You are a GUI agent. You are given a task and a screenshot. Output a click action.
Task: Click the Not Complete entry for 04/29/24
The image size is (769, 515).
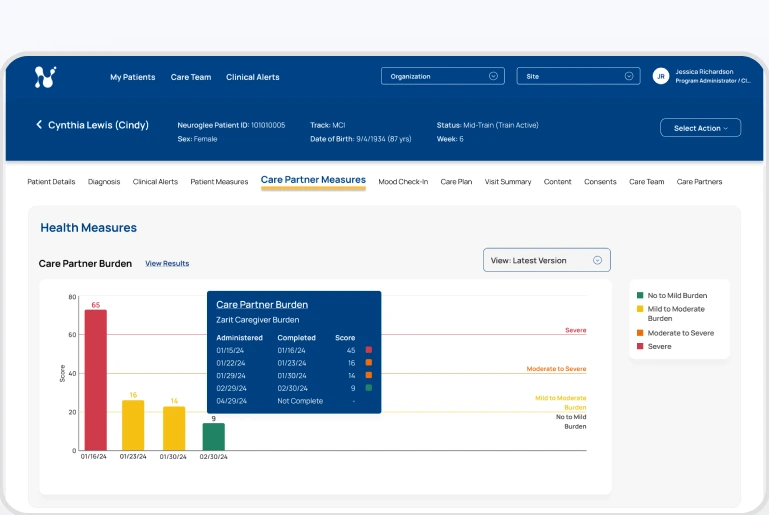(x=300, y=401)
